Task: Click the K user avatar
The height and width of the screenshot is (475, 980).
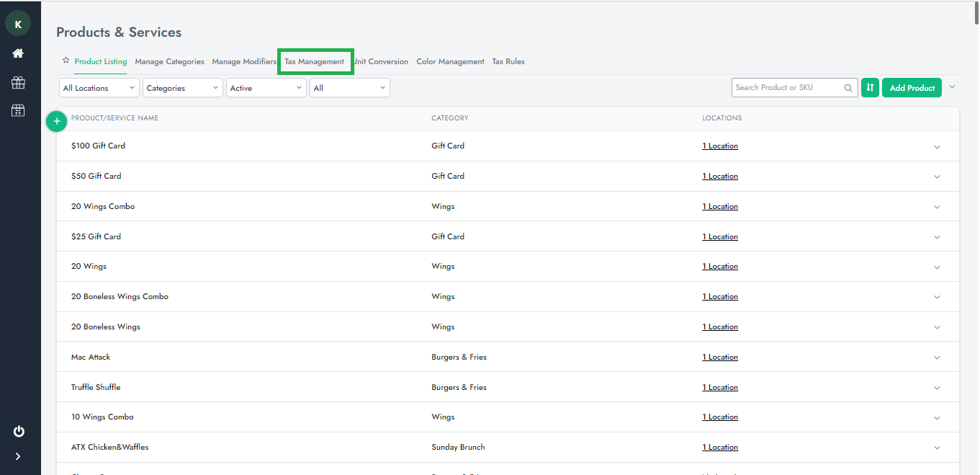Action: 18,25
